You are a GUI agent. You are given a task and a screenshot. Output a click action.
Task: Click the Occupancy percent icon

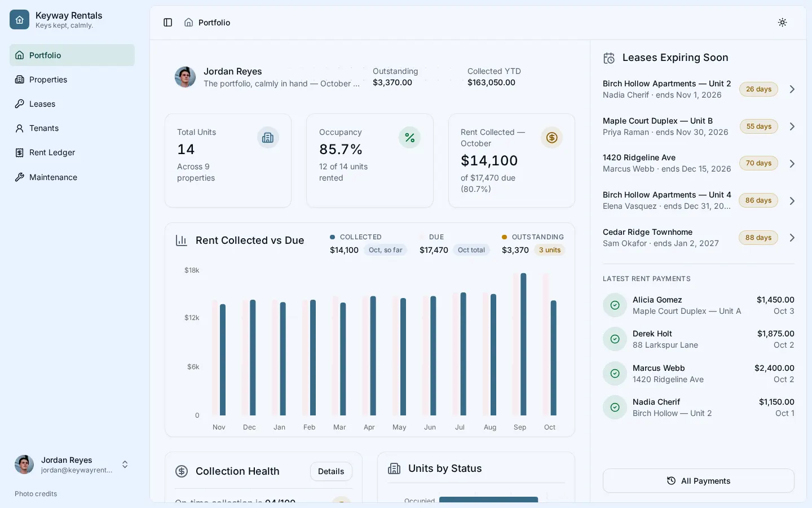410,138
